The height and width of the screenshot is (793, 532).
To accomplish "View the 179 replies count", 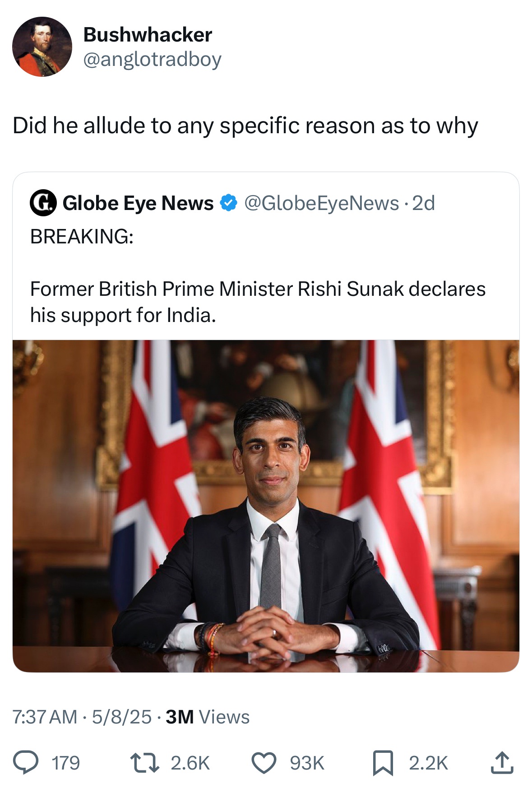I will click(66, 763).
